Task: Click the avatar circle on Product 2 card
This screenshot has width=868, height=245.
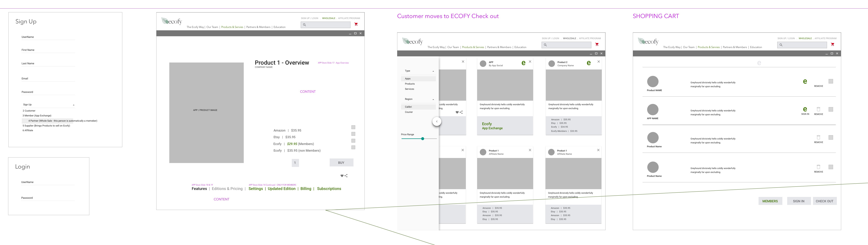Action: 552,64
